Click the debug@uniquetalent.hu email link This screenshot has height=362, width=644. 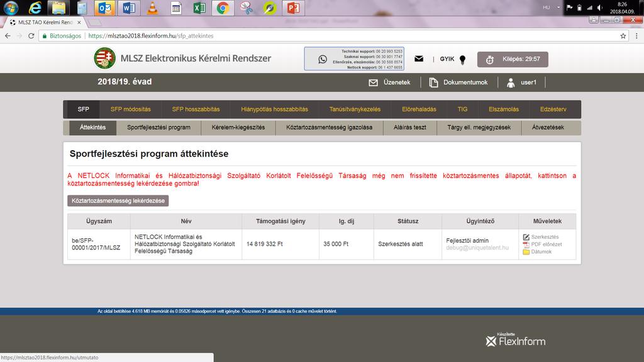477,248
